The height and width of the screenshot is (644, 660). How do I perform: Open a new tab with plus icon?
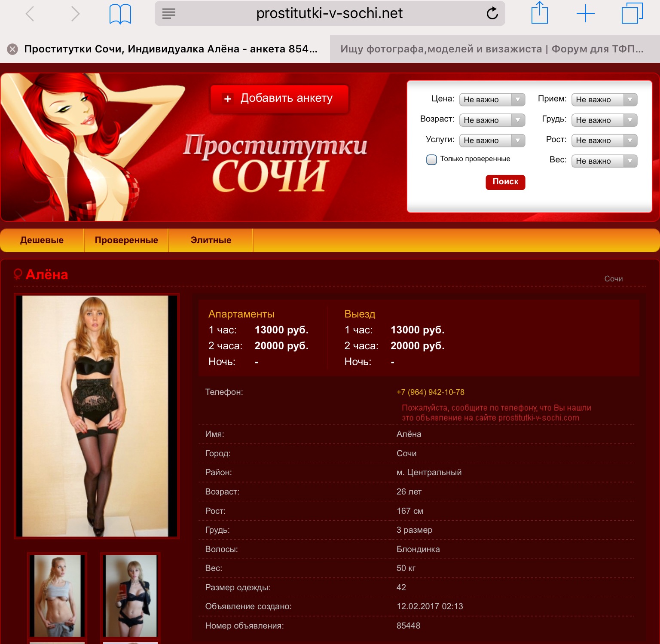[x=585, y=14]
